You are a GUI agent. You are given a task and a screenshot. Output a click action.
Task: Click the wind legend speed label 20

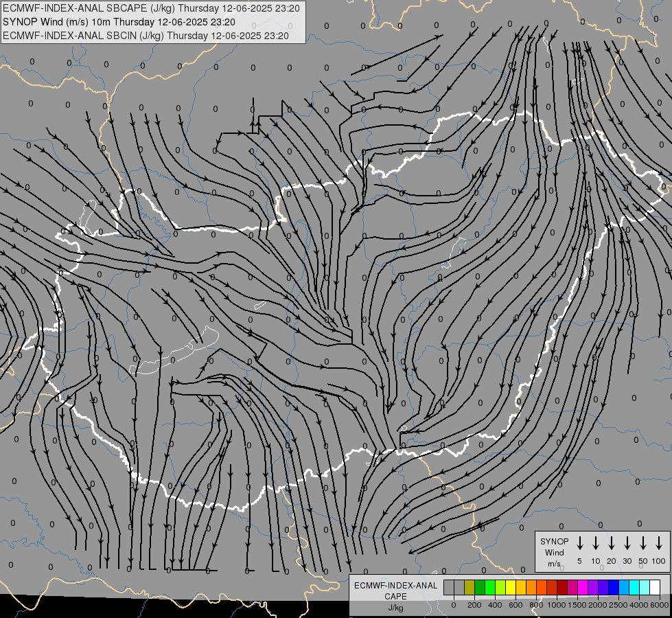pyautogui.click(x=612, y=561)
